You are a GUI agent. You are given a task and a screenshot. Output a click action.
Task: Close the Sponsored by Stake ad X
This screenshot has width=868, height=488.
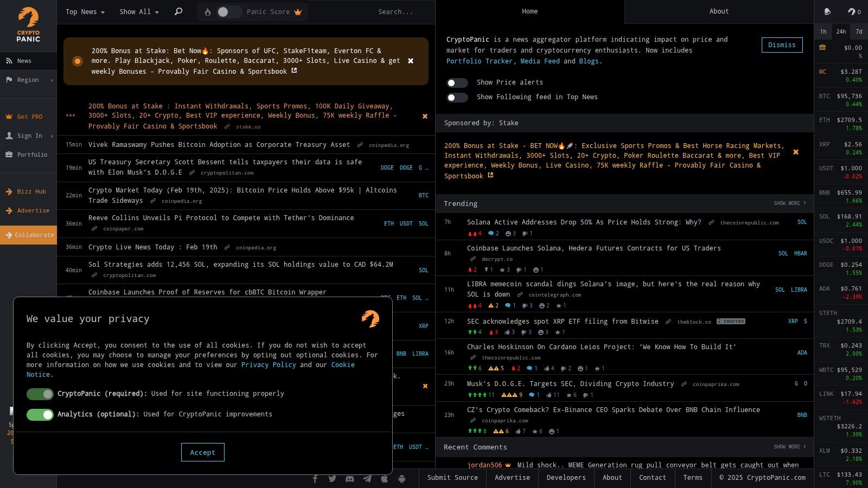point(796,152)
